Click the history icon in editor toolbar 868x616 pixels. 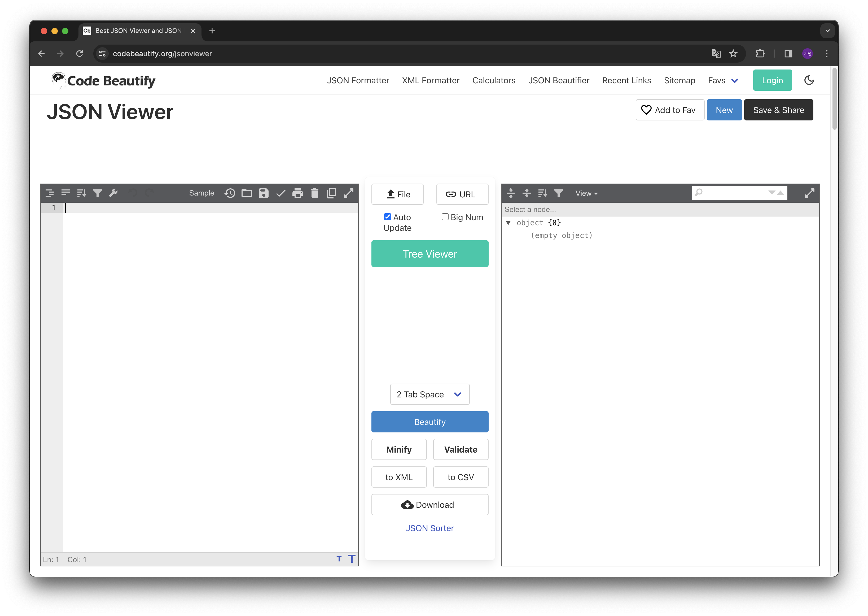230,193
